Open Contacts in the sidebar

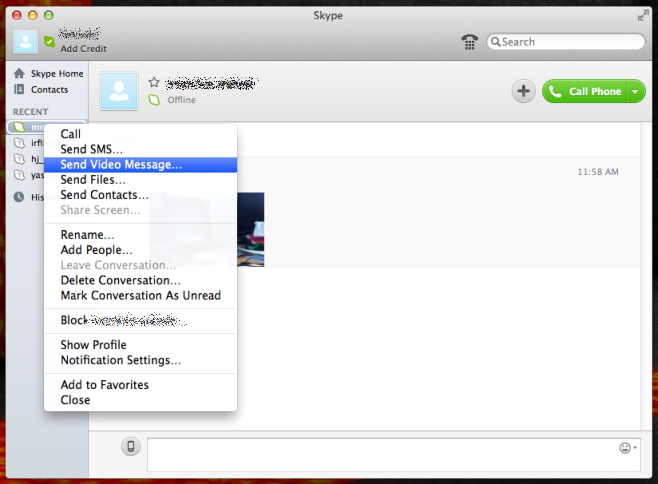click(x=48, y=89)
